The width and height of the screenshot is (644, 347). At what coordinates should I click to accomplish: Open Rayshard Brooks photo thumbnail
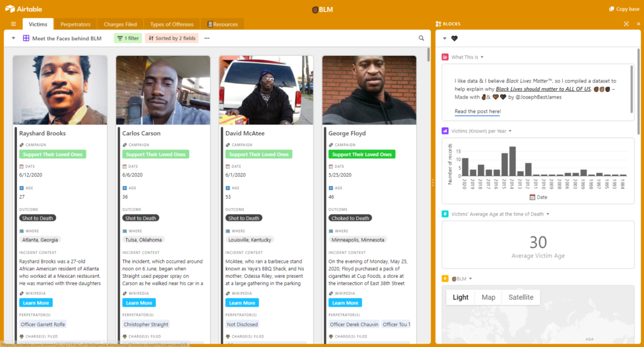[60, 90]
